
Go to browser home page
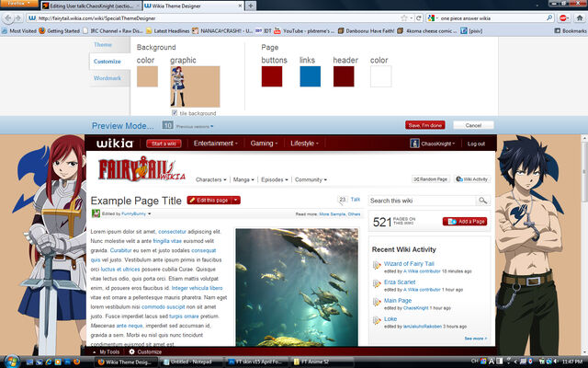tap(580, 18)
